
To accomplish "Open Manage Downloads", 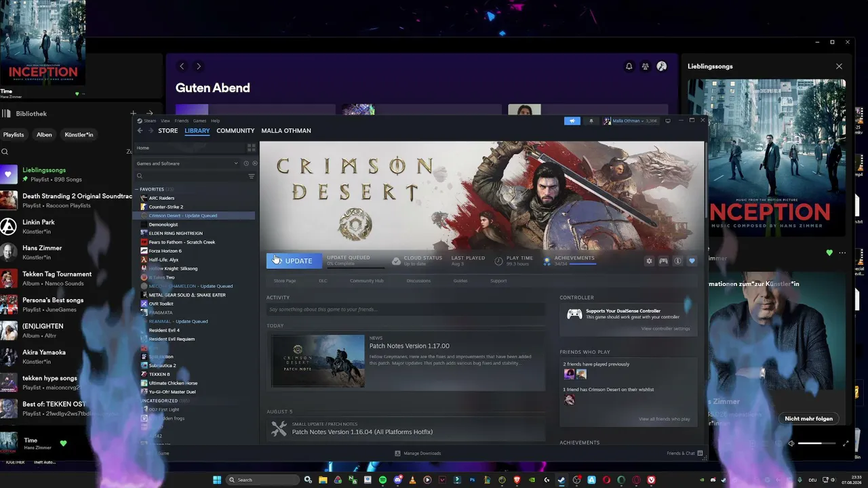I will 418,453.
